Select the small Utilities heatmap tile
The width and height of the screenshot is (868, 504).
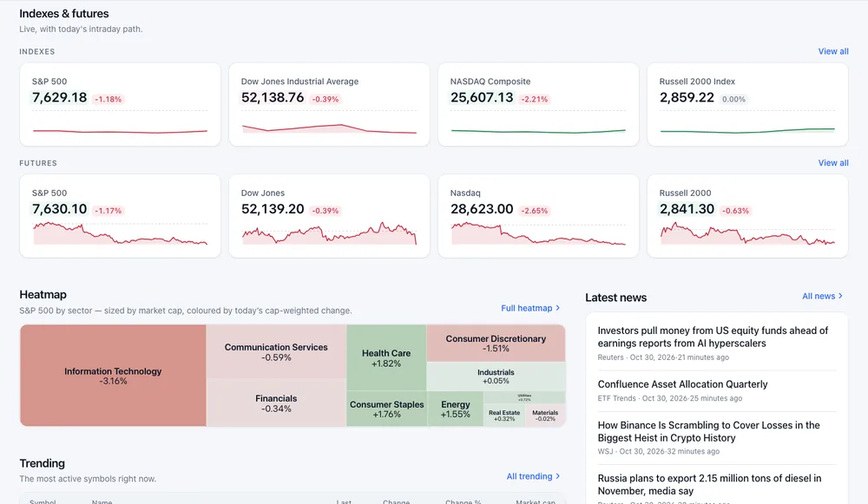[524, 397]
